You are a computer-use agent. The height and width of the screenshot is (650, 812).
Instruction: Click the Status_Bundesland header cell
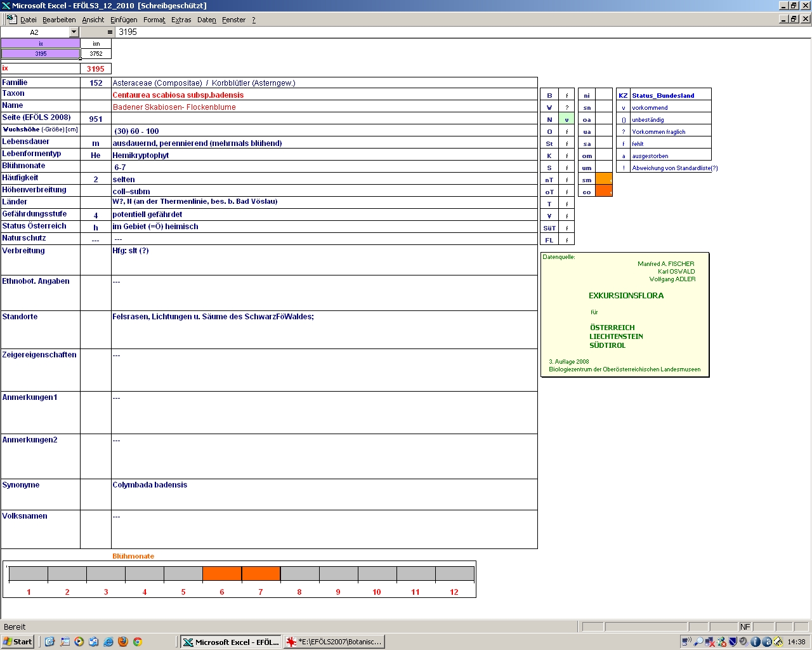tap(671, 95)
